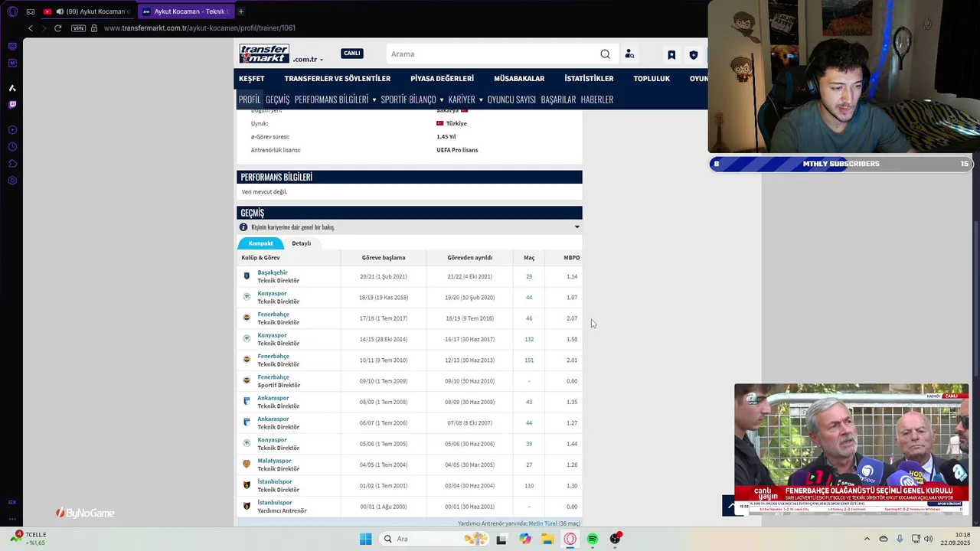Click the İstanbulspor crest in 01/02 row

point(247,485)
